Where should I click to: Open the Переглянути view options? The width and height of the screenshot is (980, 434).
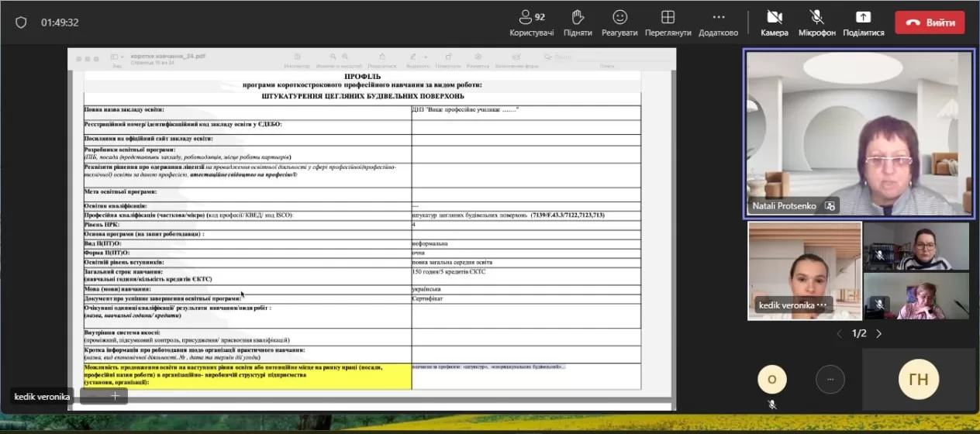(x=668, y=22)
